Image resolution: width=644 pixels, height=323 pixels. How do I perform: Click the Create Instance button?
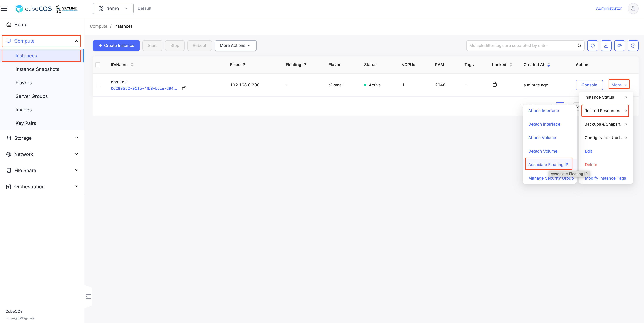click(116, 45)
